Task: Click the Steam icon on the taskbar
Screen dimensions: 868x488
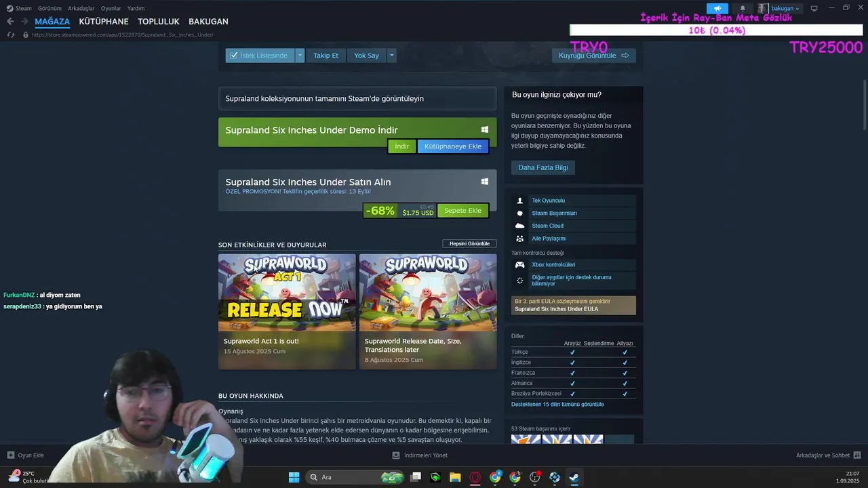Action: point(574,477)
